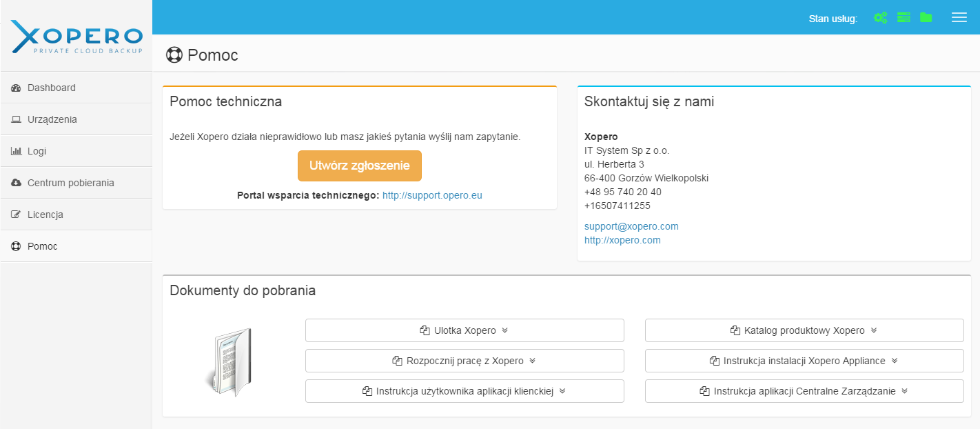
Task: Click the Dokumenty do pobrania heading
Action: click(243, 290)
